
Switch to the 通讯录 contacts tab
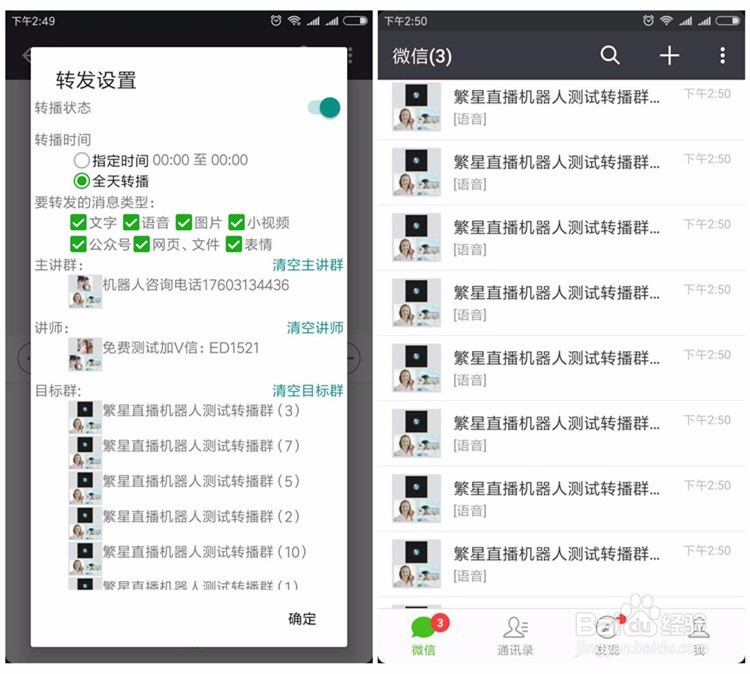tap(515, 635)
